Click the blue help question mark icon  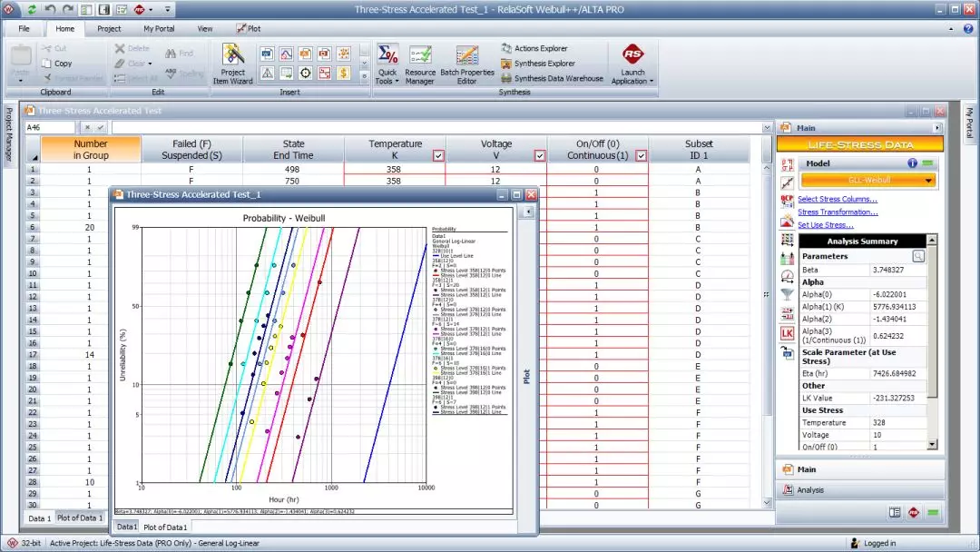[x=968, y=29]
